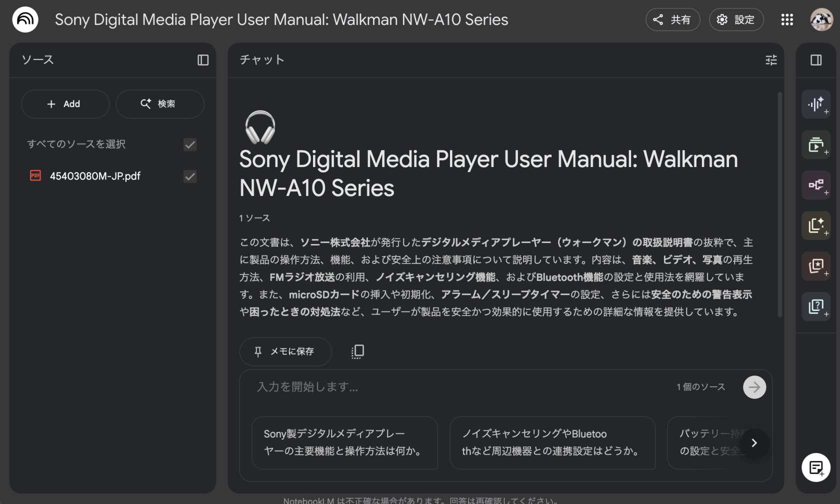The image size is (840, 504).
Task: Toggle the select all sources checkbox
Action: pyautogui.click(x=190, y=144)
